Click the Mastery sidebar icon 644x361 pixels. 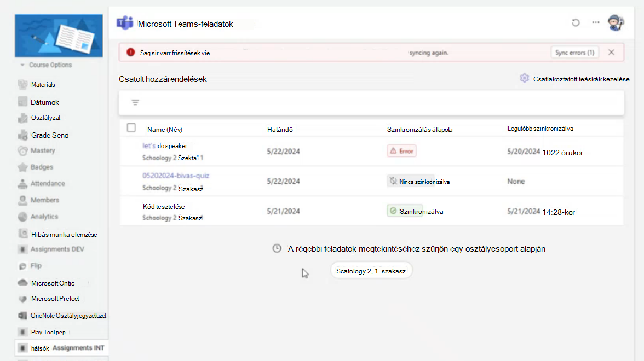pyautogui.click(x=22, y=151)
